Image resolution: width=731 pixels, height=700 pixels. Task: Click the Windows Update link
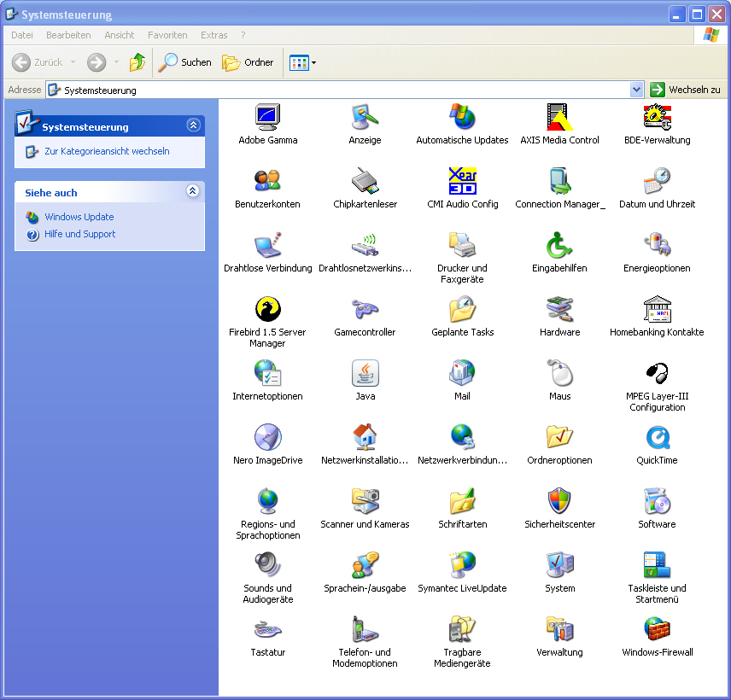point(79,217)
